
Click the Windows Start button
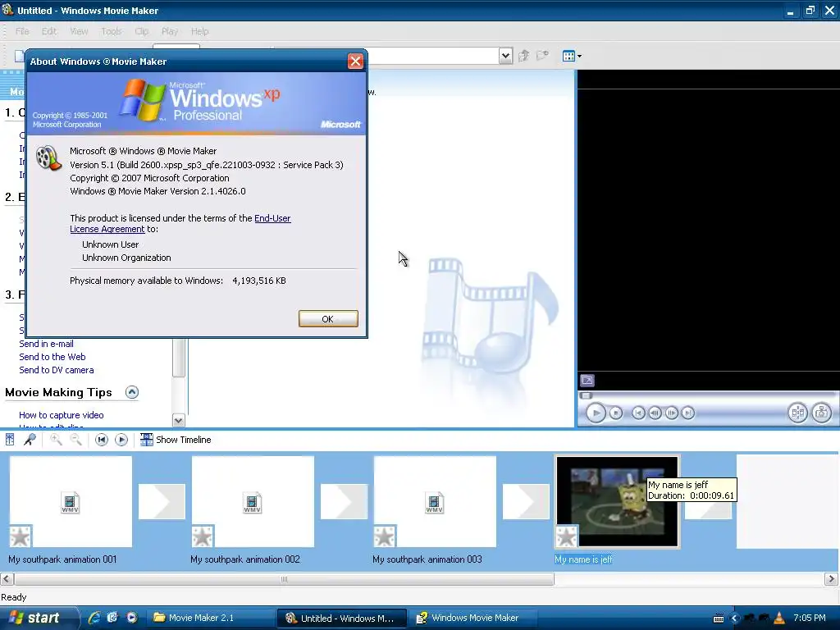click(x=36, y=618)
